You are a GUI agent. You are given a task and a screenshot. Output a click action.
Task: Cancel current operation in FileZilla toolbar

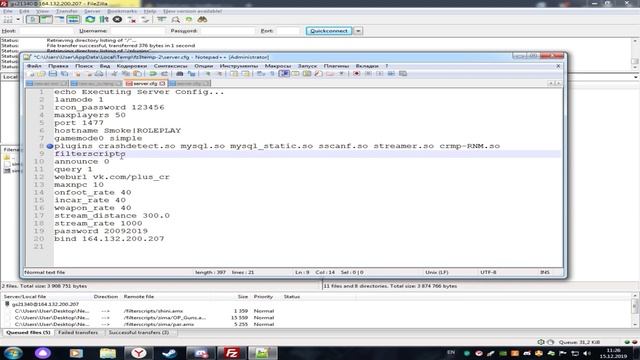pos(117,20)
